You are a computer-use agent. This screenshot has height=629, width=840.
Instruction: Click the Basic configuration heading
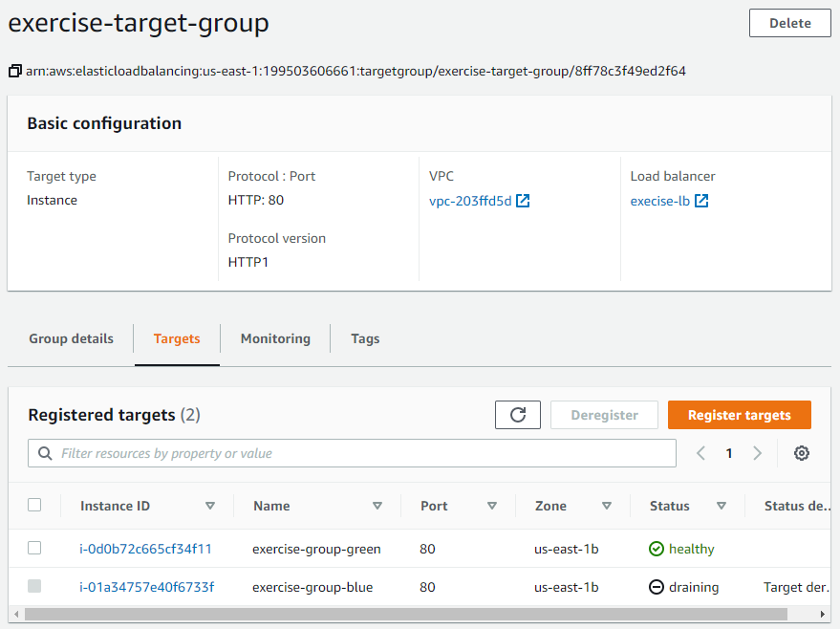click(104, 123)
